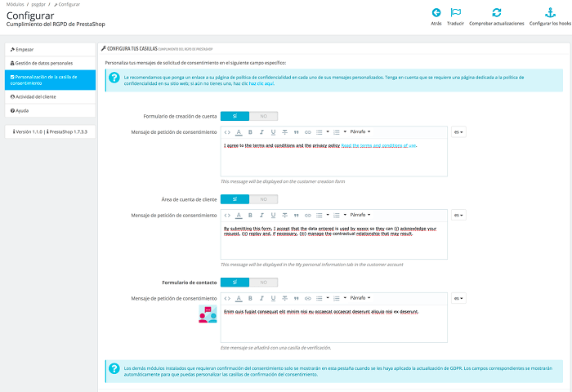Click source code icon in account creation editor
This screenshot has width=572, height=392.
(227, 131)
